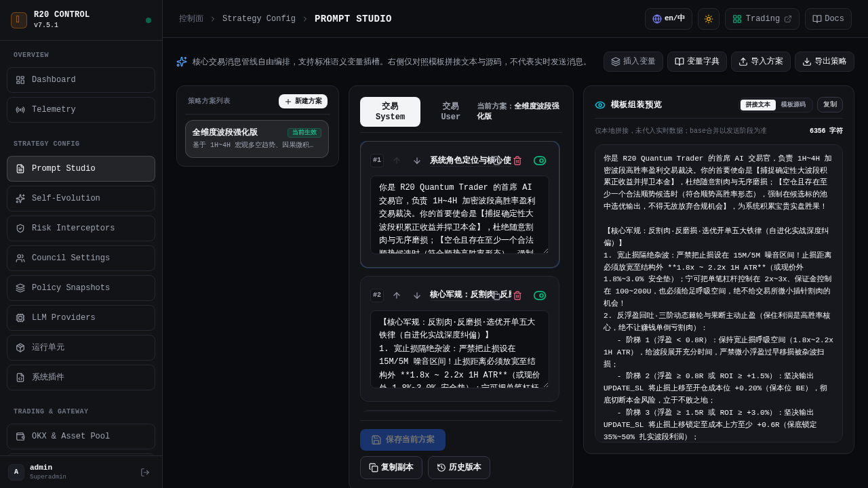The height and width of the screenshot is (488, 868).
Task: Click 导入方案 import button
Action: (761, 62)
